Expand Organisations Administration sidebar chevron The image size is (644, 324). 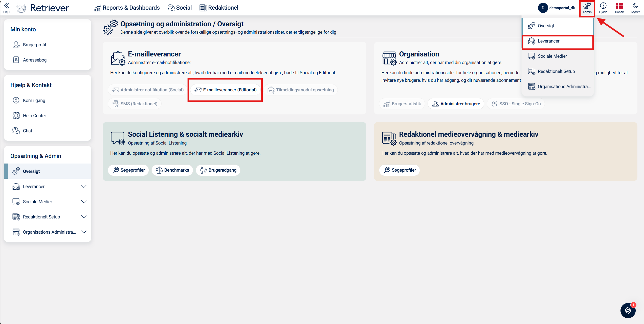coord(84,232)
